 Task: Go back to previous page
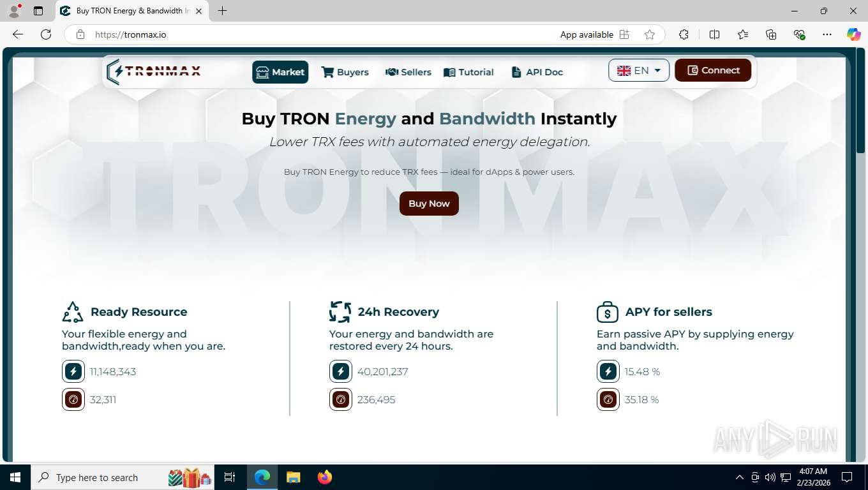pyautogui.click(x=18, y=34)
